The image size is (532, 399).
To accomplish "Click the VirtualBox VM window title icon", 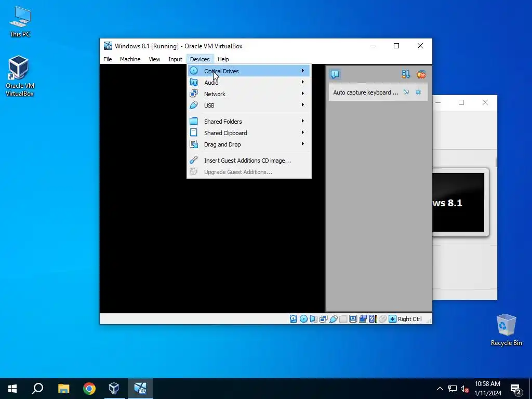I will tap(108, 46).
